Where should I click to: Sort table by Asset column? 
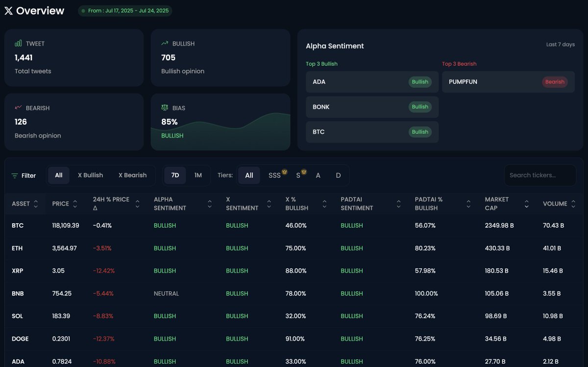pyautogui.click(x=36, y=204)
